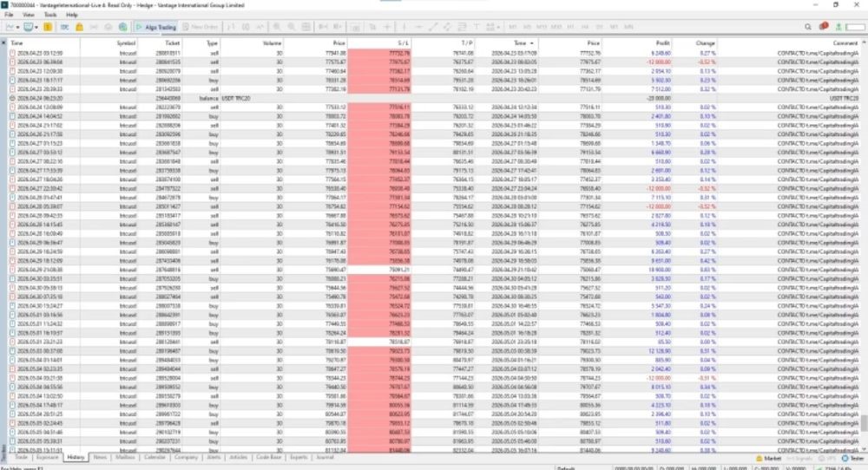The image size is (868, 470).
Task: Click the search magnifier icon
Action: pyautogui.click(x=807, y=27)
